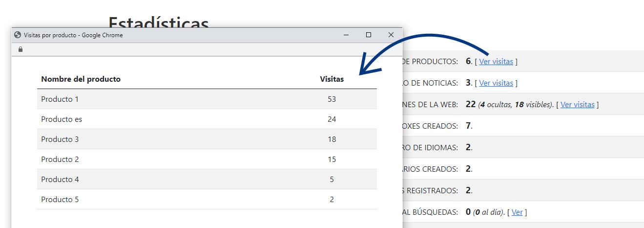Screen dimensions: 644x228
Task: Select the Producto es row name
Action: (62, 119)
